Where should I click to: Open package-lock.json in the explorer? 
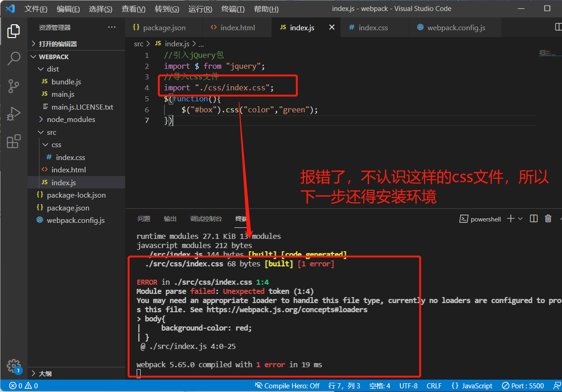[76, 195]
